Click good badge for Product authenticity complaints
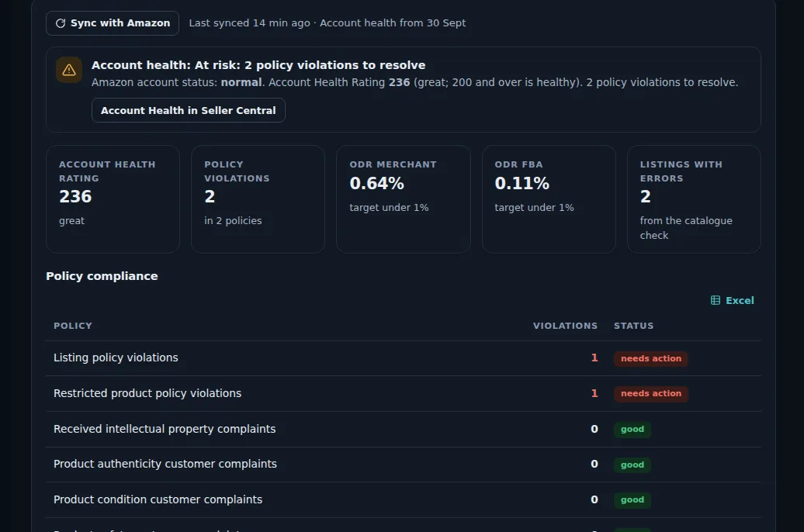 (632, 465)
